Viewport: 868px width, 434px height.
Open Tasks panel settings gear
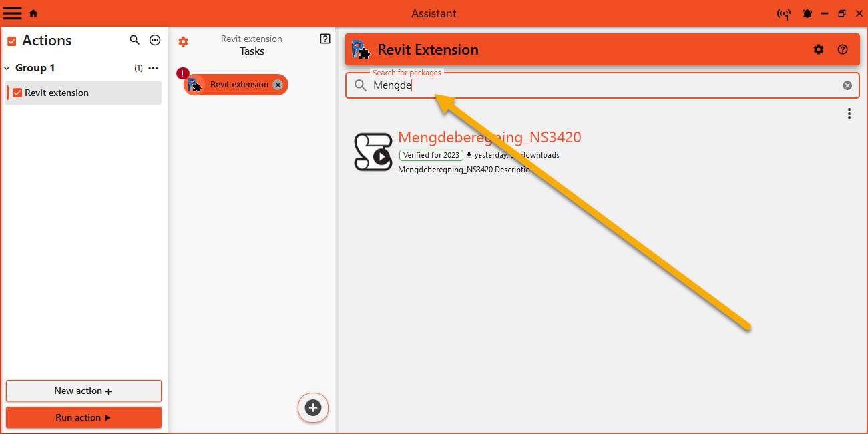(183, 42)
